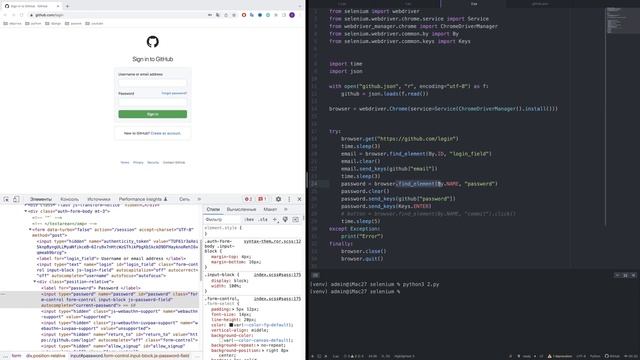Open the DevTools three-dot customize menu
Image resolution: width=640 pixels, height=360 pixels.
(x=289, y=199)
